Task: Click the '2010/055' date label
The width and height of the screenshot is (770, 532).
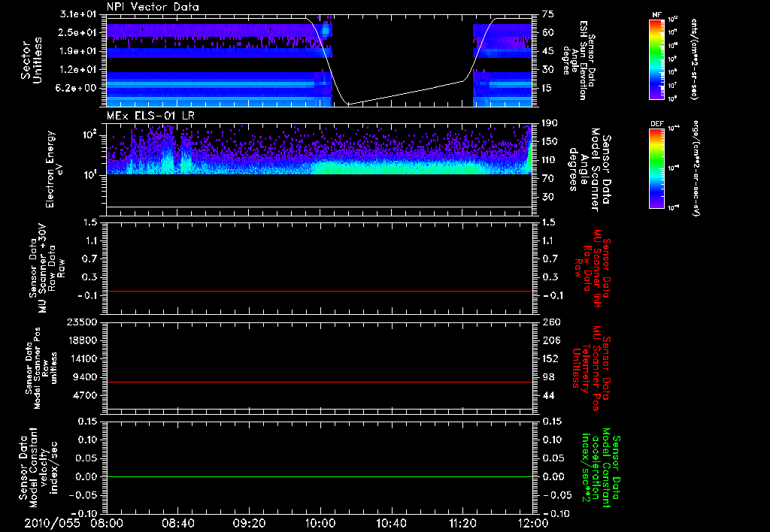Action: tap(52, 523)
